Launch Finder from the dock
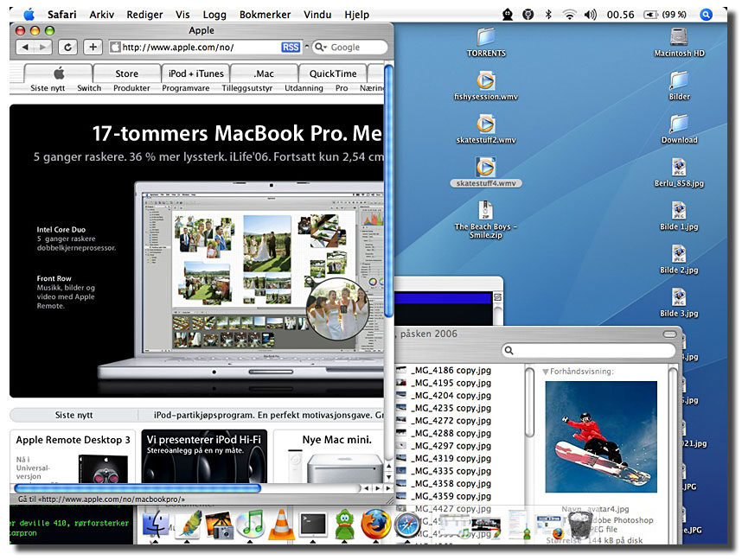The width and height of the screenshot is (742, 560). (155, 525)
